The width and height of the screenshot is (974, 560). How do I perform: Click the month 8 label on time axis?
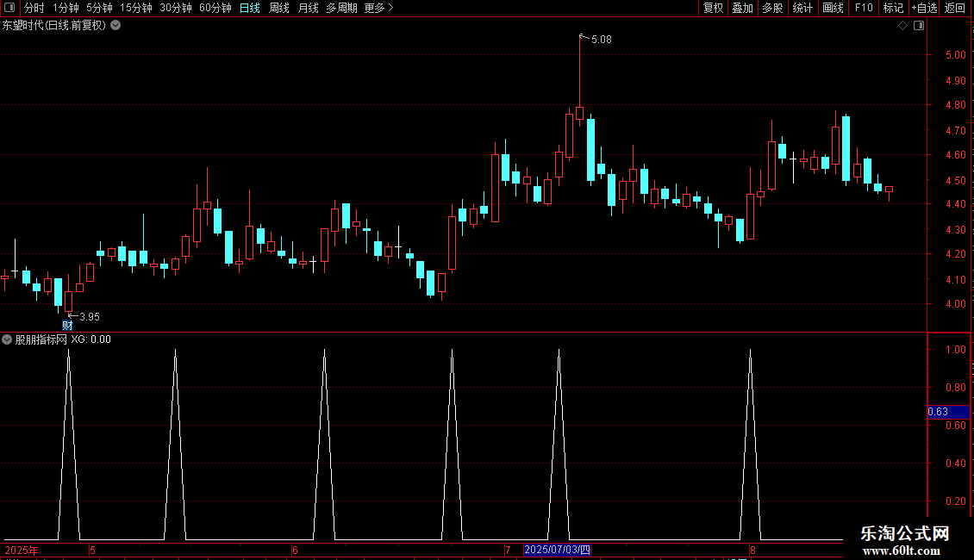752,550
